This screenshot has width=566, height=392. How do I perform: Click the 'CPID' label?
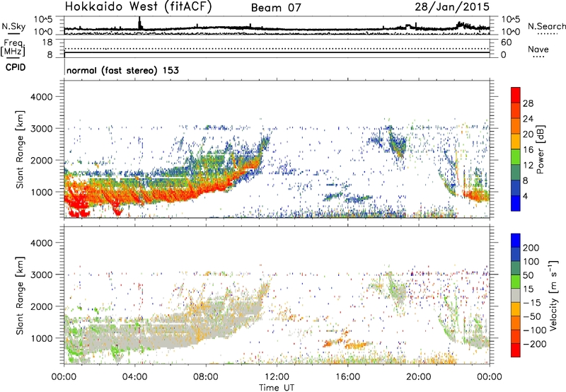pos(16,67)
